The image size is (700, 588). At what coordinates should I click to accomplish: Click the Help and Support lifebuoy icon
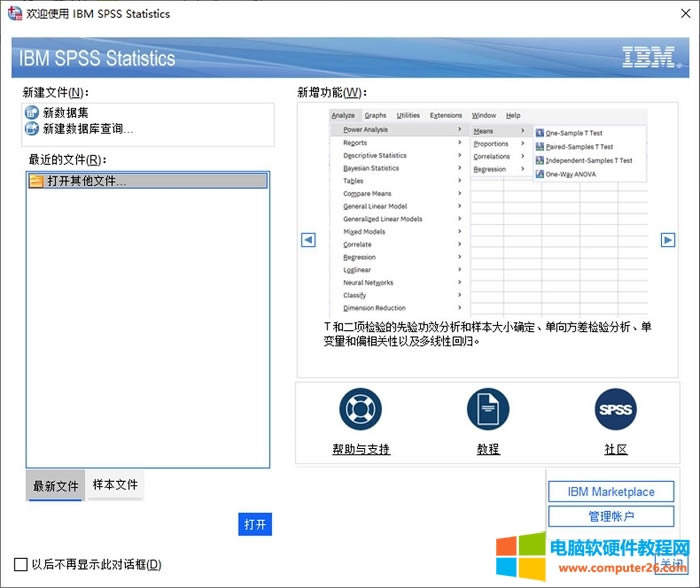tap(361, 409)
